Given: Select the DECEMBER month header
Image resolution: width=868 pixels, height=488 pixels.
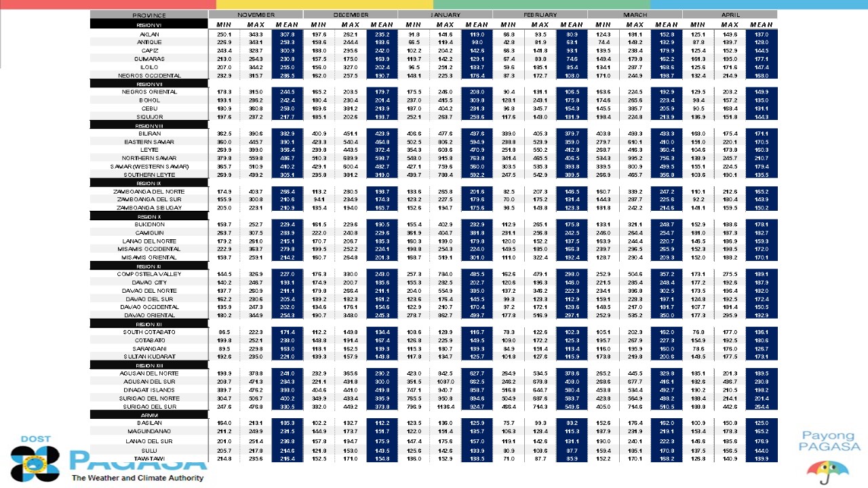Looking at the screenshot, I should point(351,15).
